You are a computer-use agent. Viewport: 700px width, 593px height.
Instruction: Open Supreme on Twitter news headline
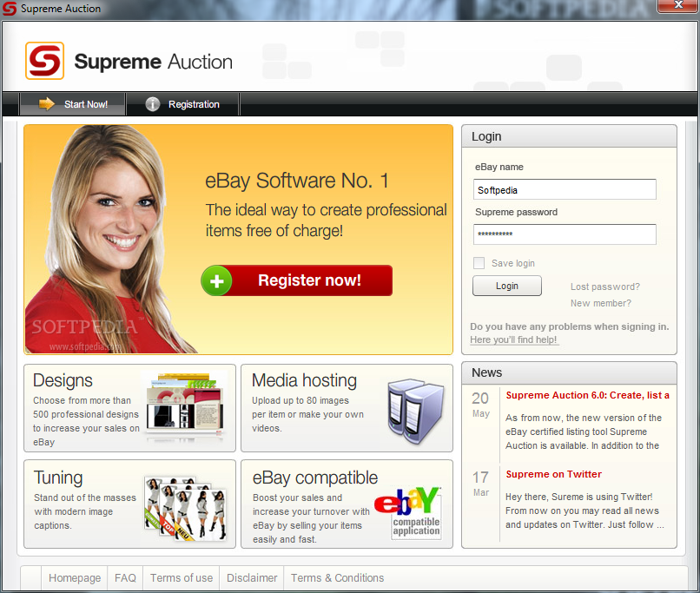click(x=553, y=474)
